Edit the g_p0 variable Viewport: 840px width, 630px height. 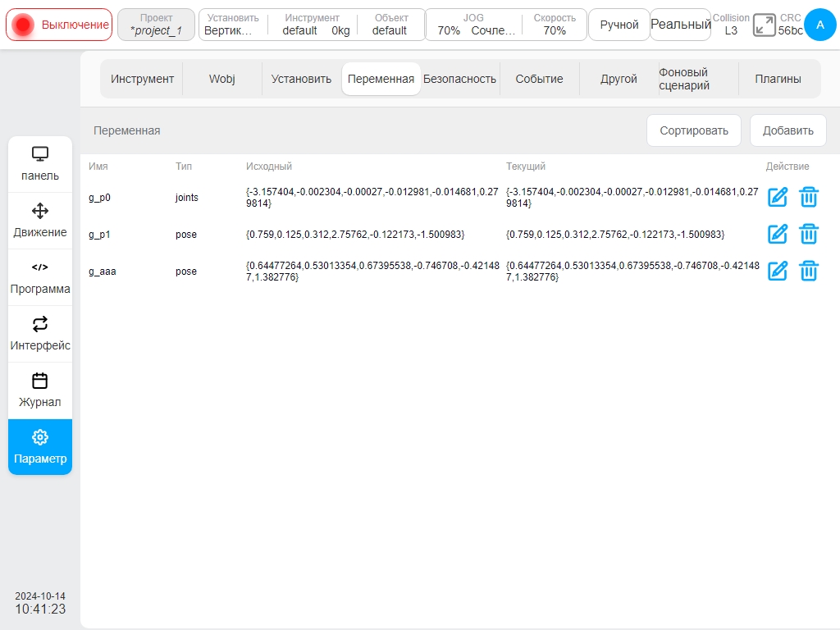(778, 197)
